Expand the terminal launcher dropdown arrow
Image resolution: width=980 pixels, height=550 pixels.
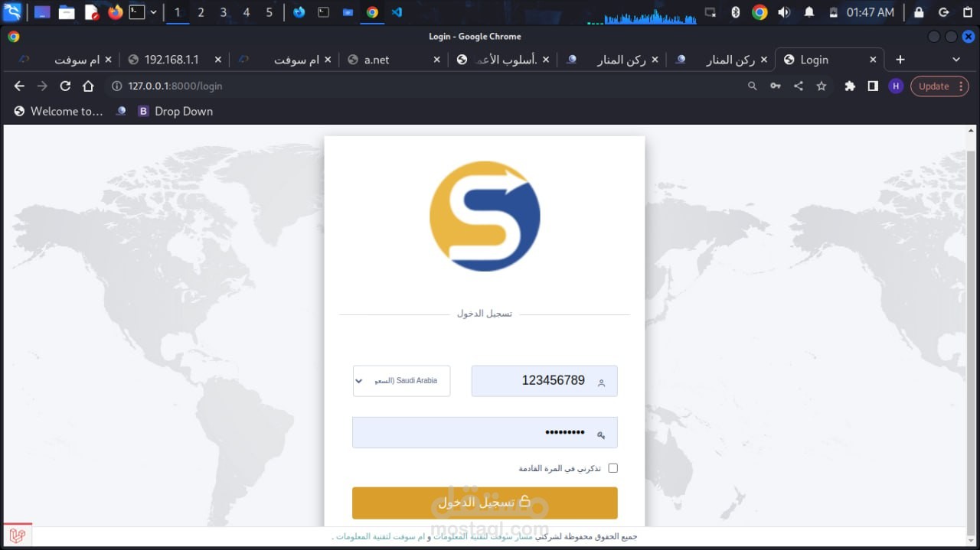pos(154,12)
